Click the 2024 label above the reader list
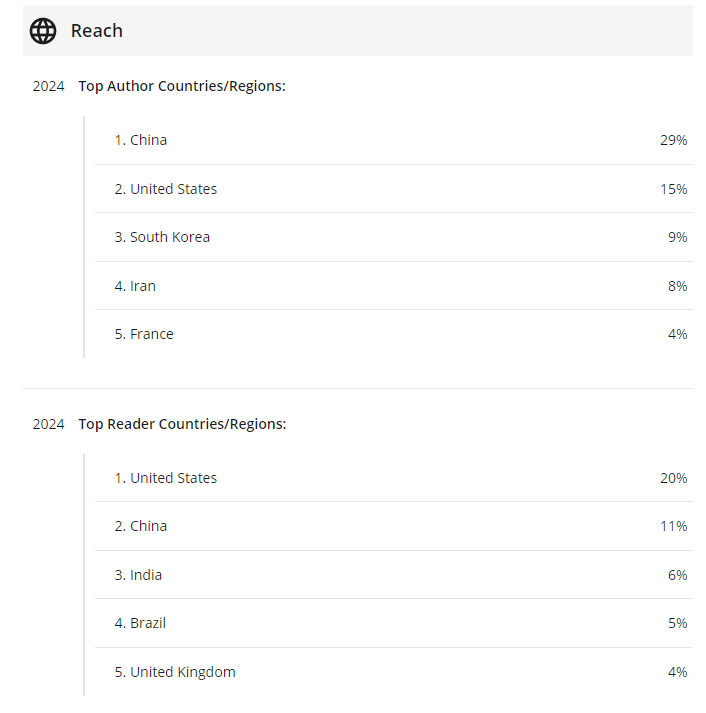706x713 pixels. [48, 424]
